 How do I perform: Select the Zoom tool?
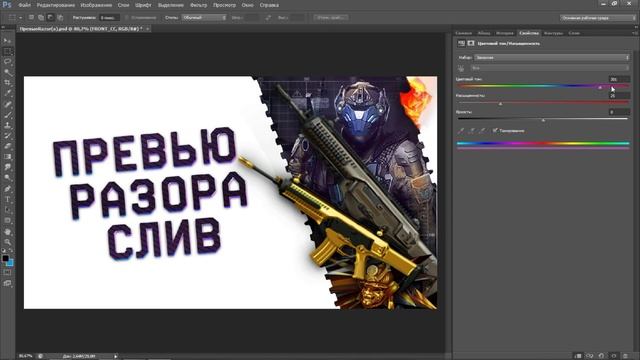click(7, 242)
